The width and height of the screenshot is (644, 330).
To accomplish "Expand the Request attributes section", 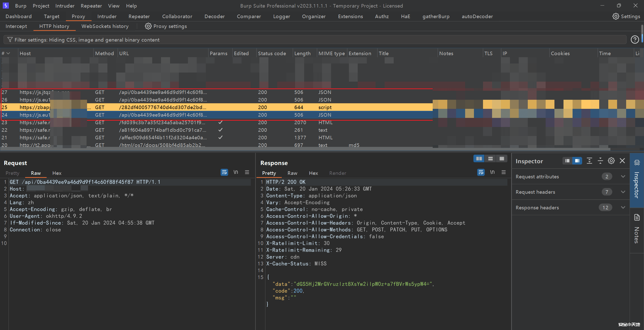I will [623, 177].
